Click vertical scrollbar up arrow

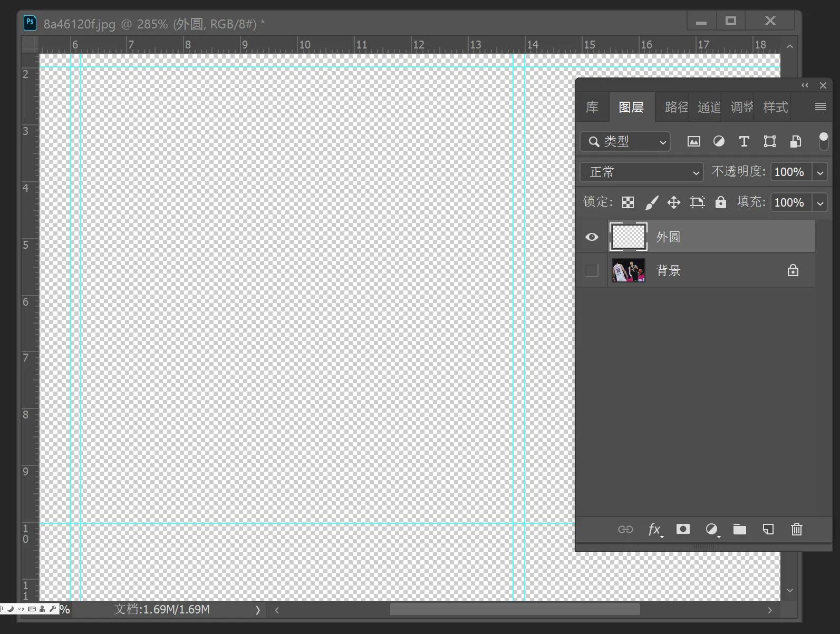(x=790, y=46)
